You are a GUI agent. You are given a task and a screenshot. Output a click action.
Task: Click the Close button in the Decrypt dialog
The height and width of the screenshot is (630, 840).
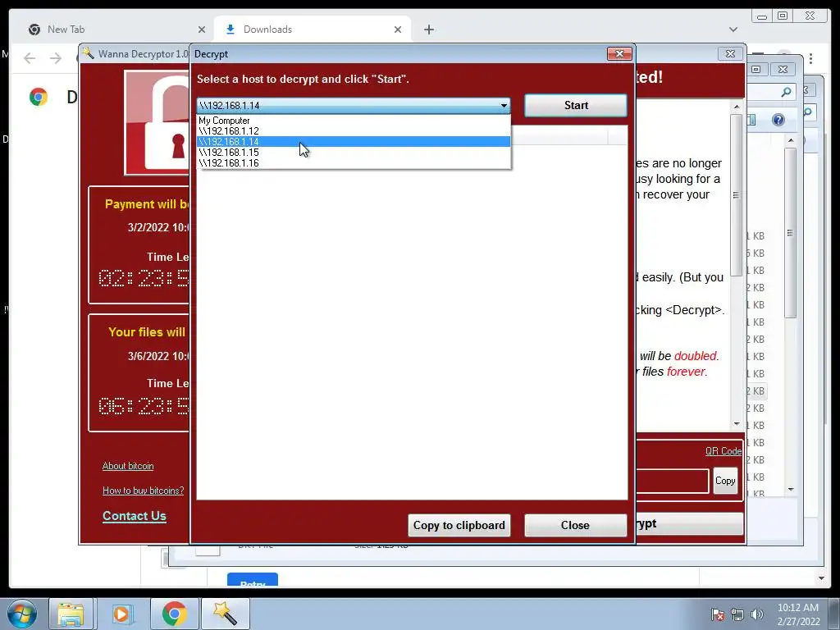tap(575, 525)
